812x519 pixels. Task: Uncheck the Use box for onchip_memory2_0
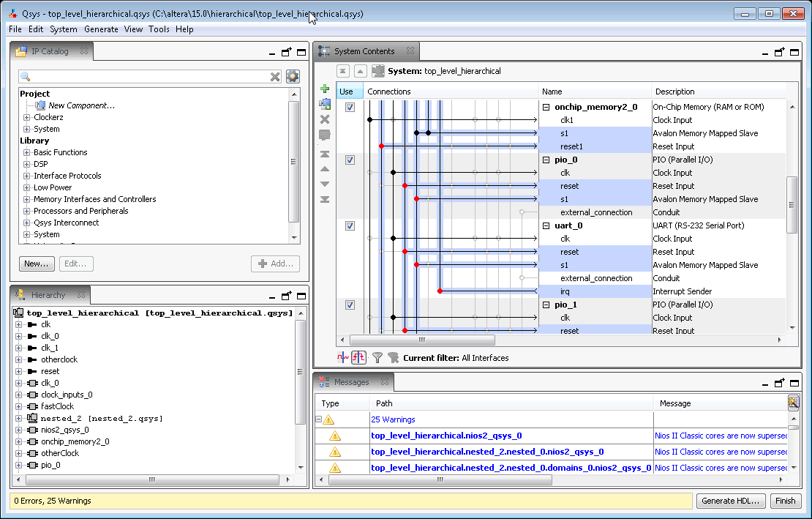[x=350, y=107]
